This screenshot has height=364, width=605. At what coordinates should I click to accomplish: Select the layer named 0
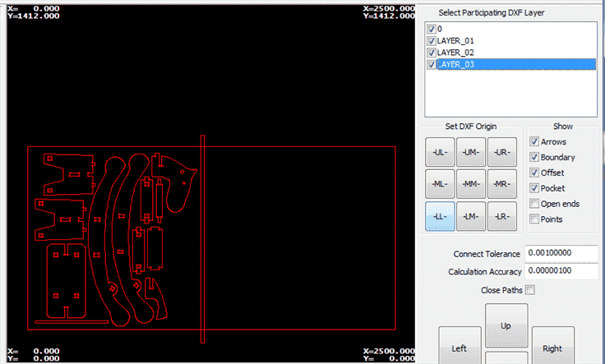[x=440, y=29]
